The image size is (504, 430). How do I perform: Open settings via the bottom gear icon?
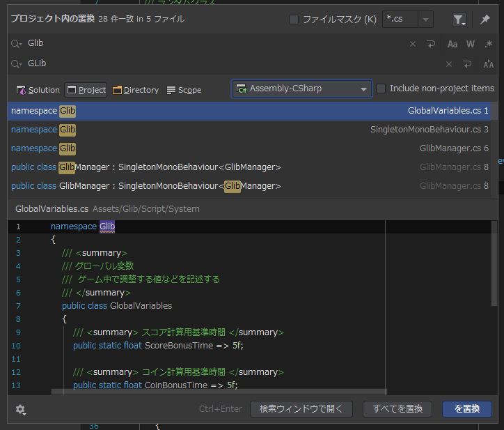(20, 409)
